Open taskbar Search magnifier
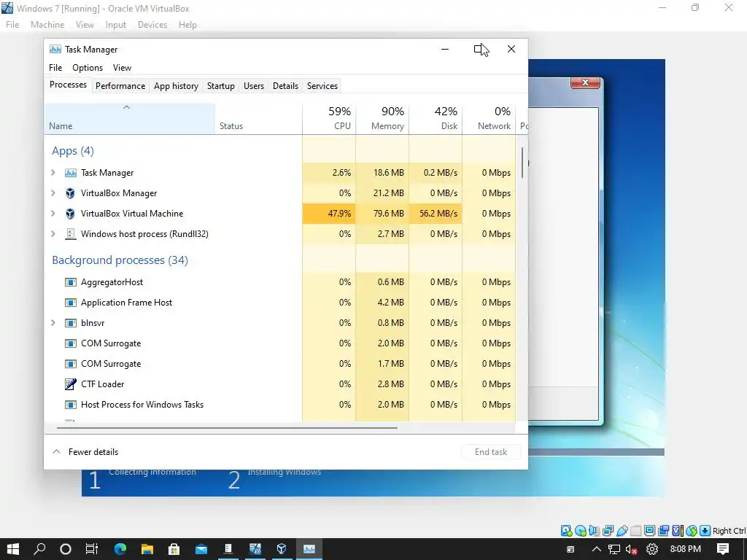The image size is (747, 560). tap(39, 549)
